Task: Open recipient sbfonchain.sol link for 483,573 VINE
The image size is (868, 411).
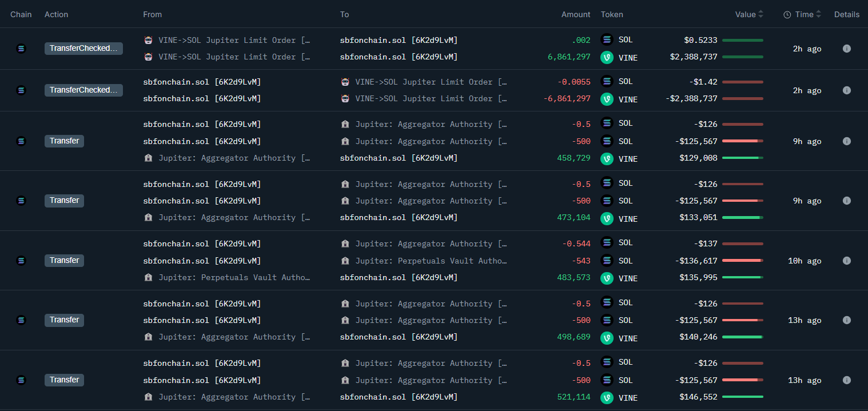Action: [399, 277]
